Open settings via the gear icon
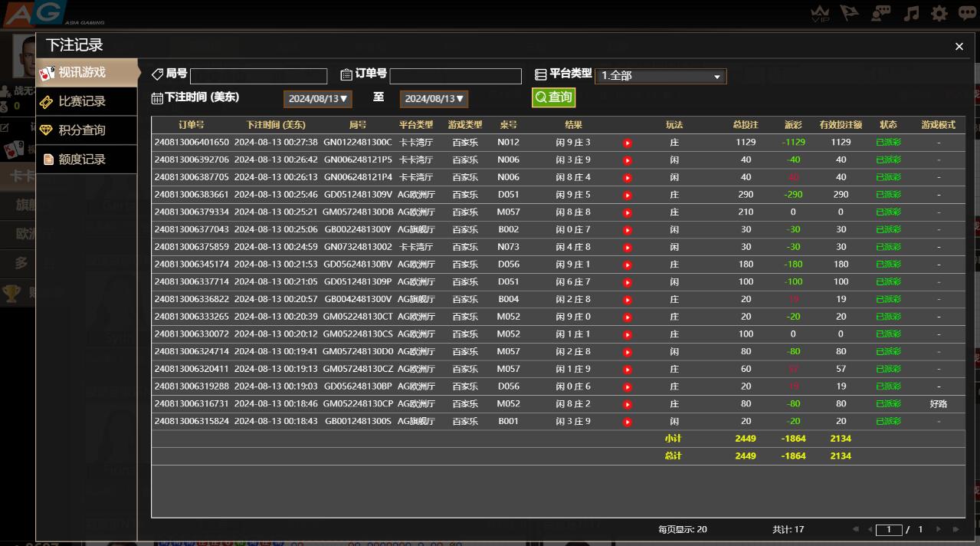The image size is (980, 546). tap(939, 14)
